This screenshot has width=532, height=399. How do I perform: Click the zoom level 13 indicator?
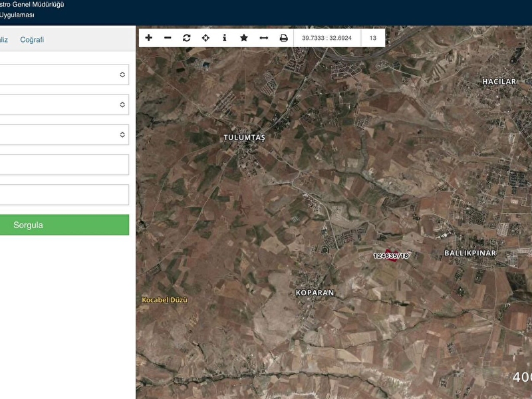[x=373, y=38]
